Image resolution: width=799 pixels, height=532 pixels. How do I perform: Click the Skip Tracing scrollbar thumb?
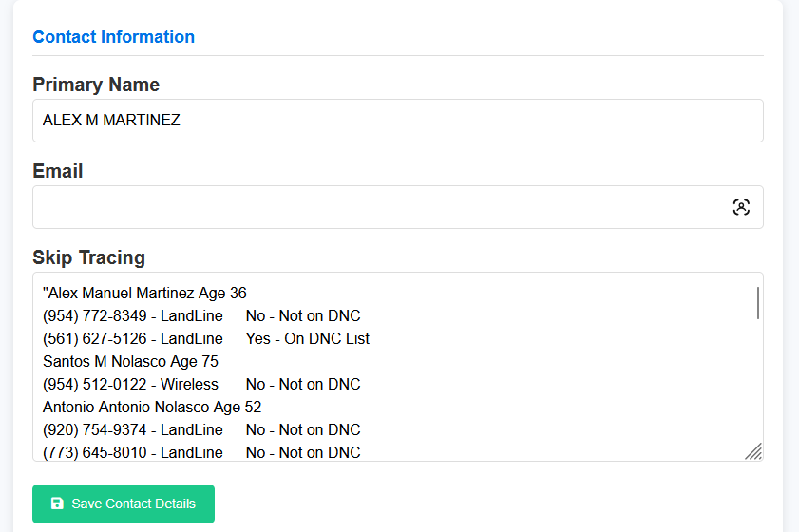[x=757, y=302]
